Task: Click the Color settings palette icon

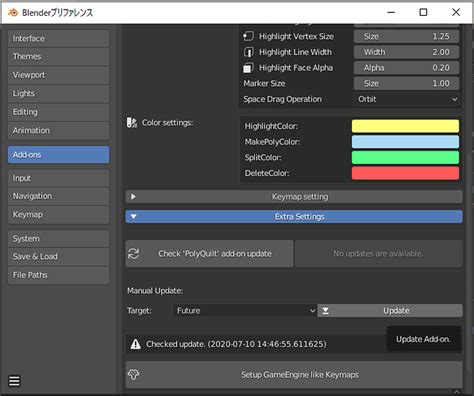Action: [x=132, y=123]
